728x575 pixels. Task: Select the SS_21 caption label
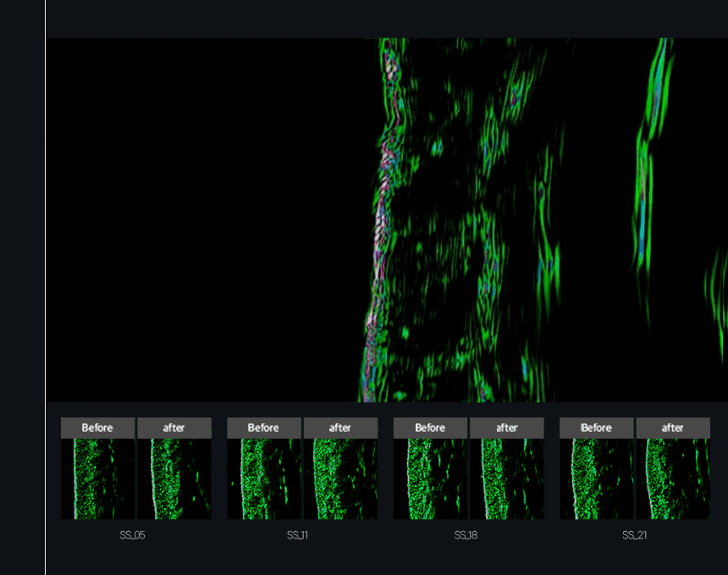pos(634,535)
